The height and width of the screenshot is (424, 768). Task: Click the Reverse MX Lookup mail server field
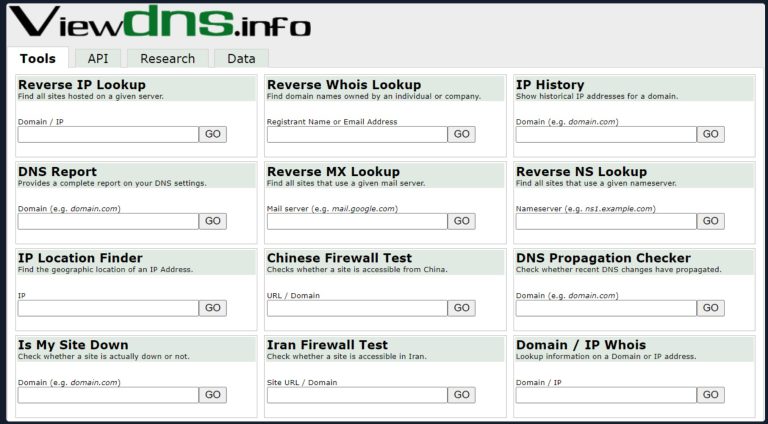356,221
